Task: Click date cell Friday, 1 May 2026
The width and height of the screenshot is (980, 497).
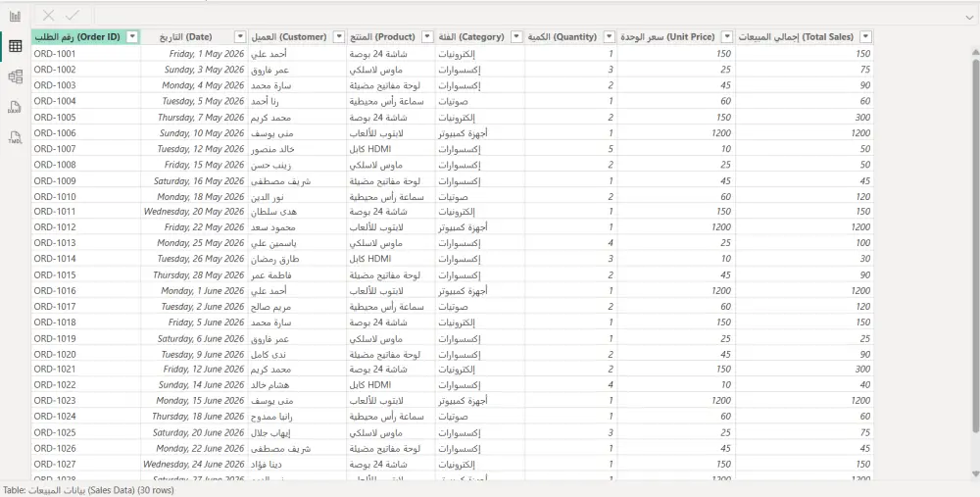Action: pyautogui.click(x=194, y=54)
